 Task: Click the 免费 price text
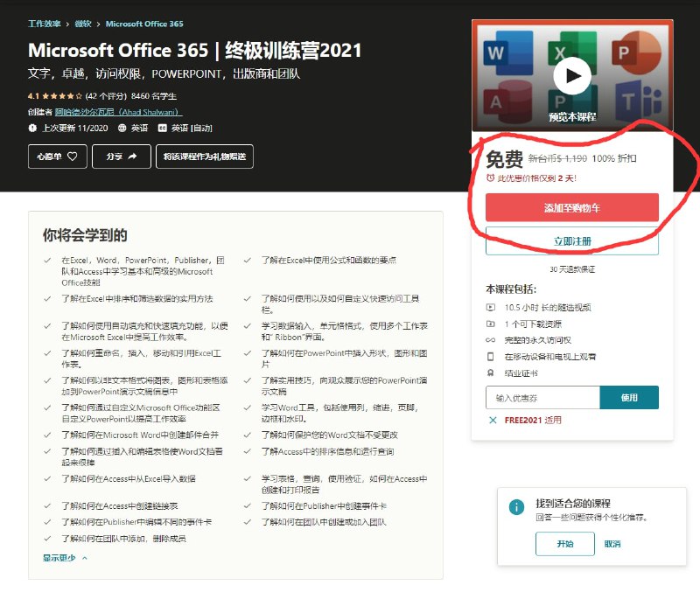[x=505, y=159]
